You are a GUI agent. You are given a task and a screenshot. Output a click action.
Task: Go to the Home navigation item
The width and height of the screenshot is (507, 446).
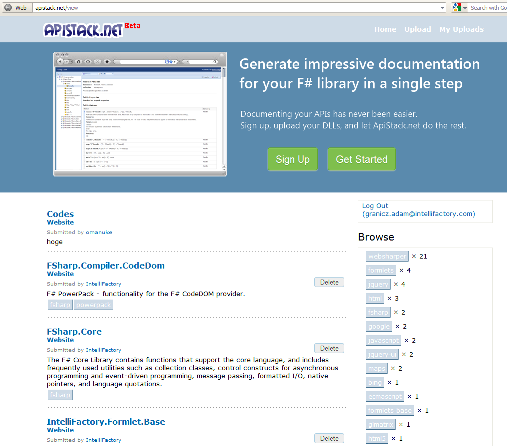(385, 29)
